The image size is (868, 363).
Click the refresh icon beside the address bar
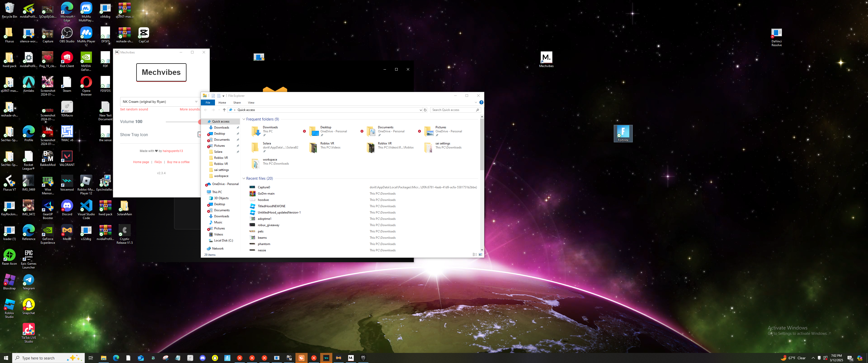425,110
